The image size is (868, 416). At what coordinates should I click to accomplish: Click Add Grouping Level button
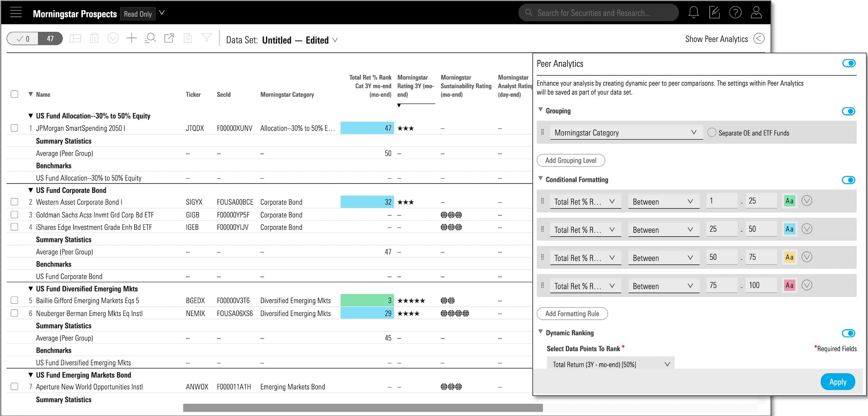(x=571, y=160)
